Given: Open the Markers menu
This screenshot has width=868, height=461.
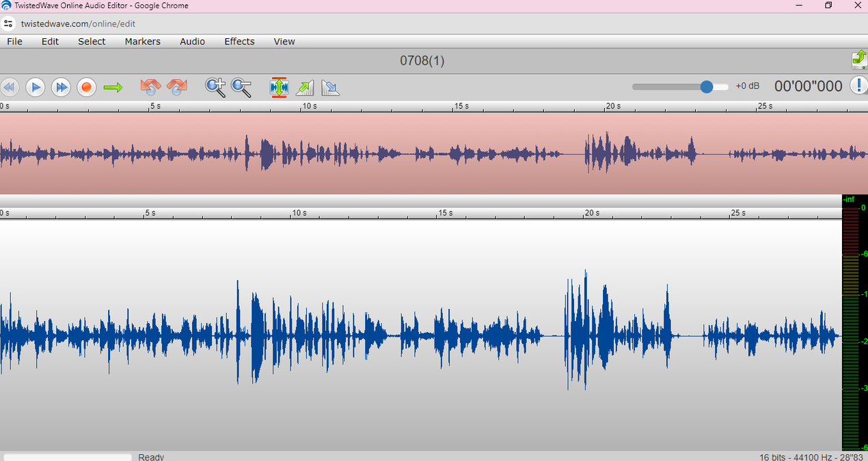Looking at the screenshot, I should point(142,42).
